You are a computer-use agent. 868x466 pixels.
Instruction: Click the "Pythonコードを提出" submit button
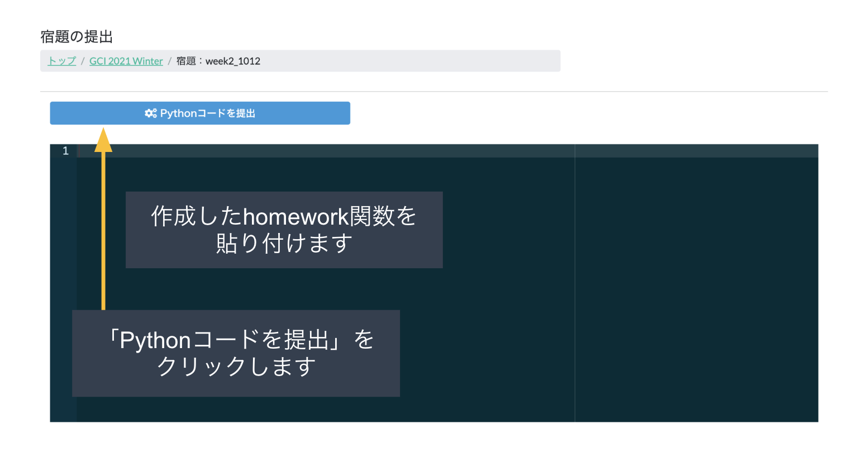(200, 113)
